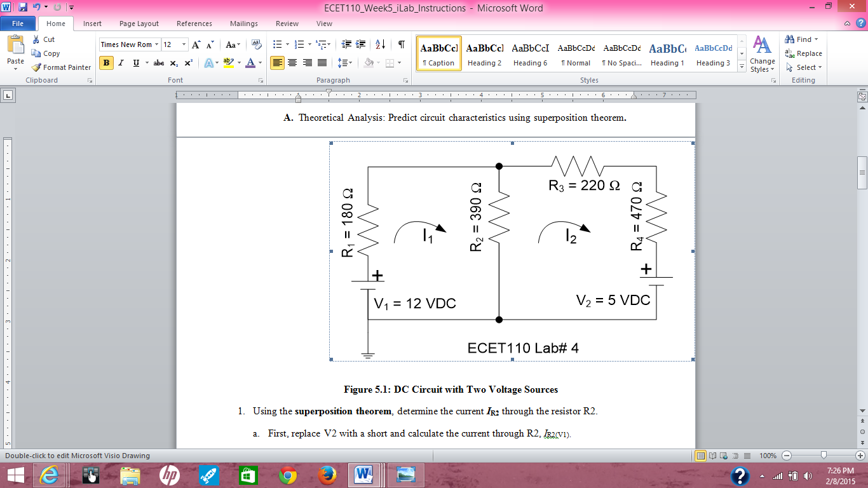
Task: Toggle center paragraph alignment
Action: tap(292, 62)
